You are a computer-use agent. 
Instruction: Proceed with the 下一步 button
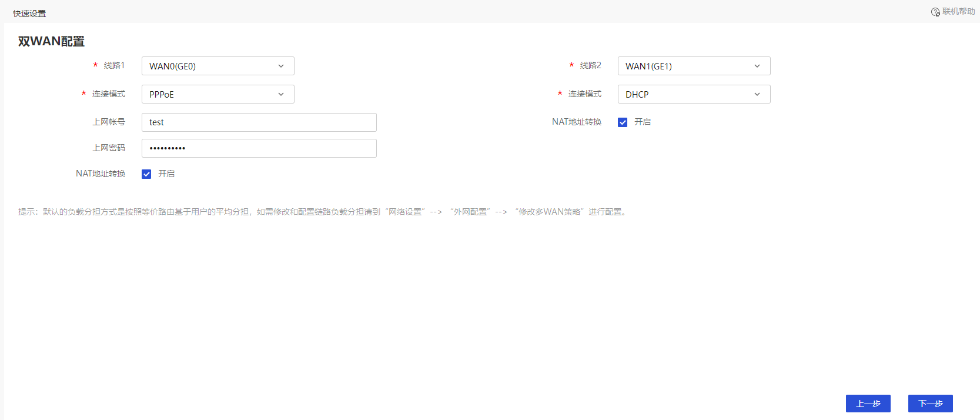coord(930,404)
